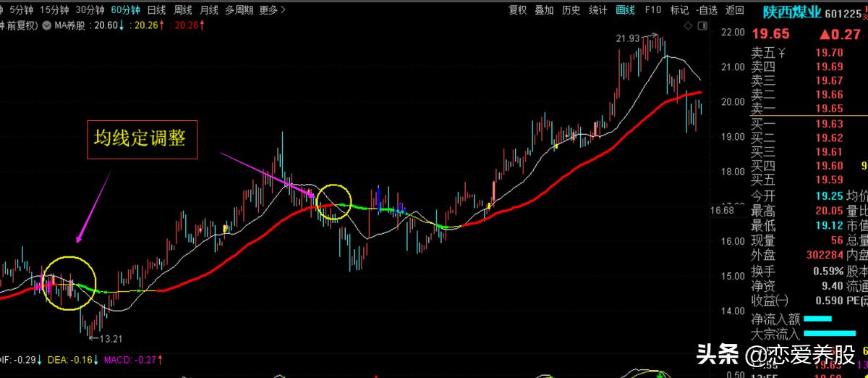The width and height of the screenshot is (868, 378).
Task: Click the 买三 bid price 19.61
Action: pyautogui.click(x=829, y=151)
